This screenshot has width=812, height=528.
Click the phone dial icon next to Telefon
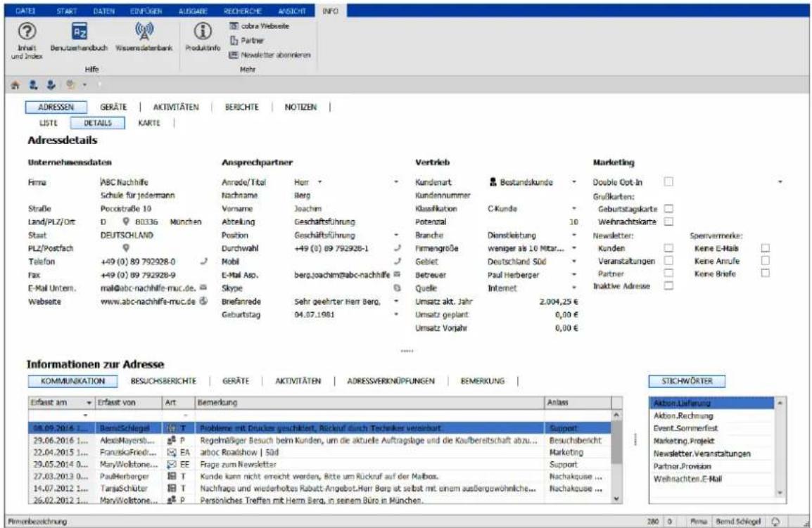(x=203, y=262)
